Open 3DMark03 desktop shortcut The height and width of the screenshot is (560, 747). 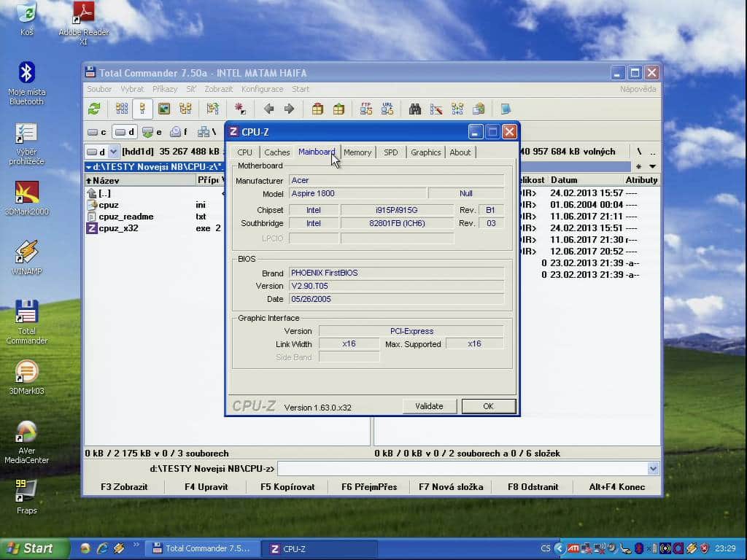[x=27, y=378]
